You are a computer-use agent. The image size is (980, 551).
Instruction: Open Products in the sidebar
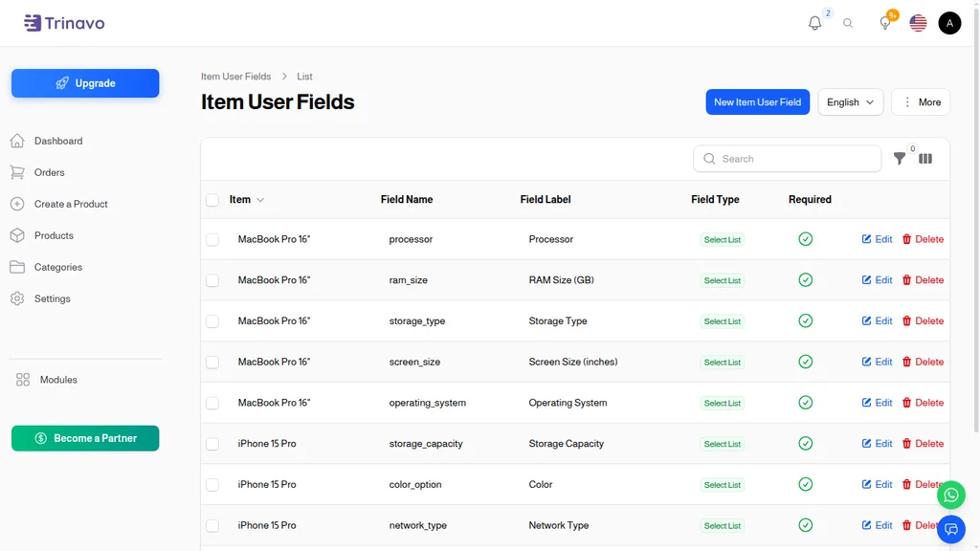click(54, 235)
